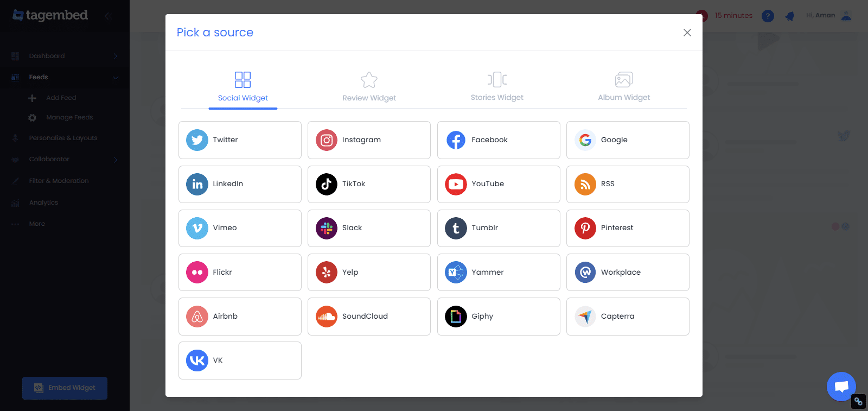Screen dimensions: 868x411
Task: Select the SoundCloud label text
Action: coord(365,317)
